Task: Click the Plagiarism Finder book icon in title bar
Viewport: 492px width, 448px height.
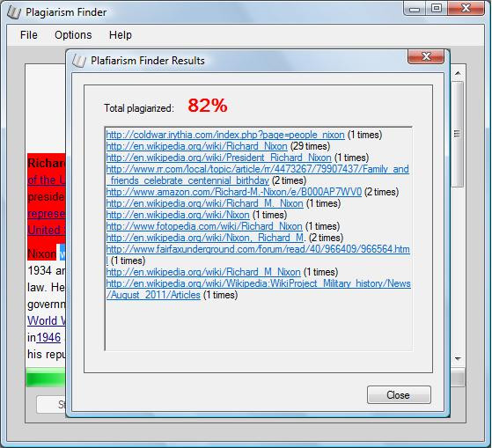Action: (x=14, y=12)
